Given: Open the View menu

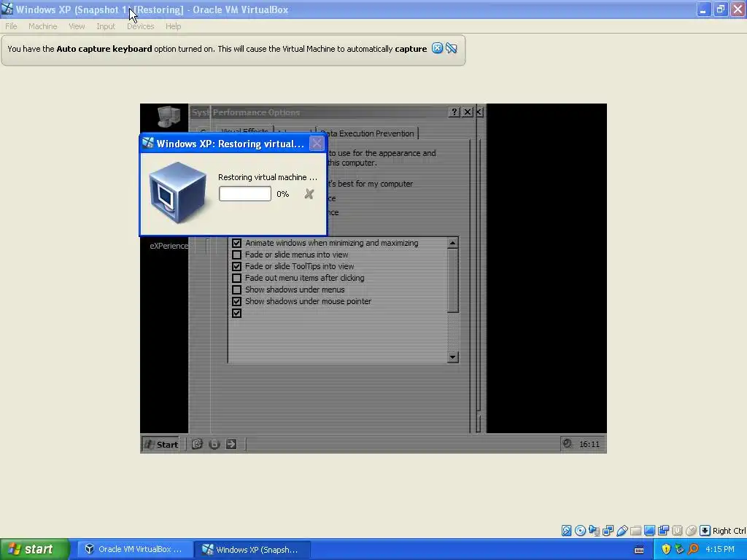Looking at the screenshot, I should [x=76, y=26].
